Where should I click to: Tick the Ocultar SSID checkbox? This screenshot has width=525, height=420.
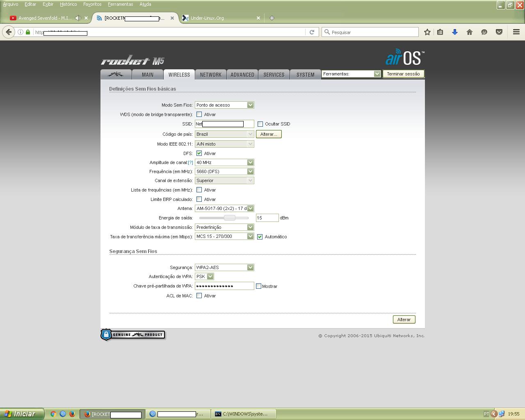[260, 124]
